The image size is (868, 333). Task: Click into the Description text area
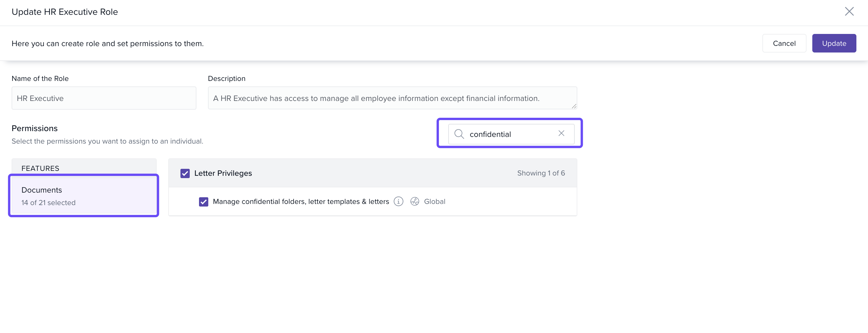392,98
